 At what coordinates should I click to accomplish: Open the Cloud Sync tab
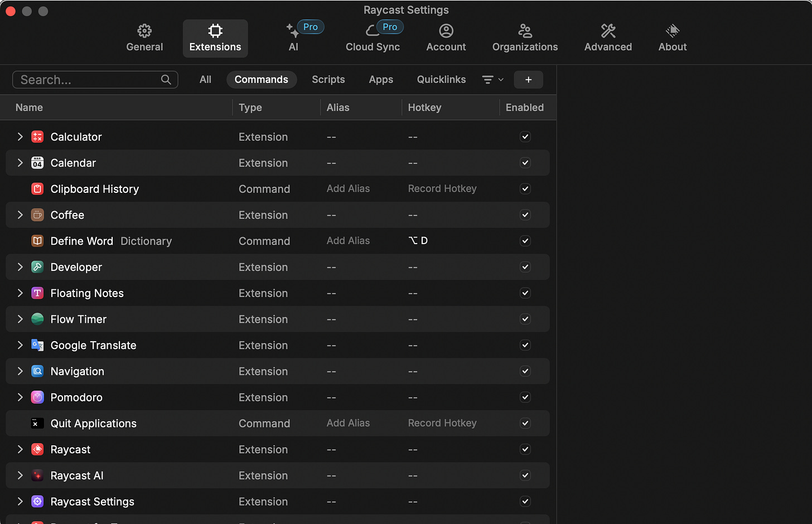pyautogui.click(x=373, y=38)
